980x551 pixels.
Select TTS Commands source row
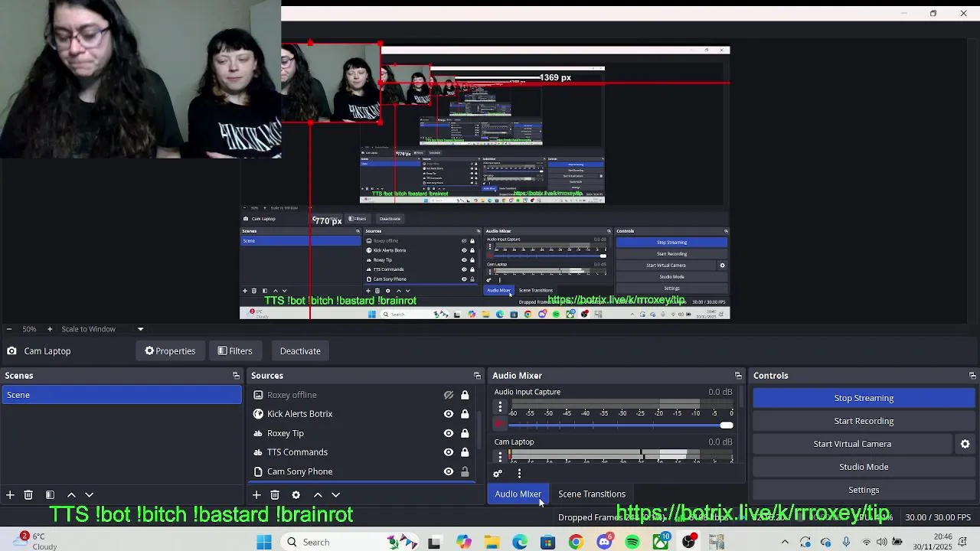363,452
